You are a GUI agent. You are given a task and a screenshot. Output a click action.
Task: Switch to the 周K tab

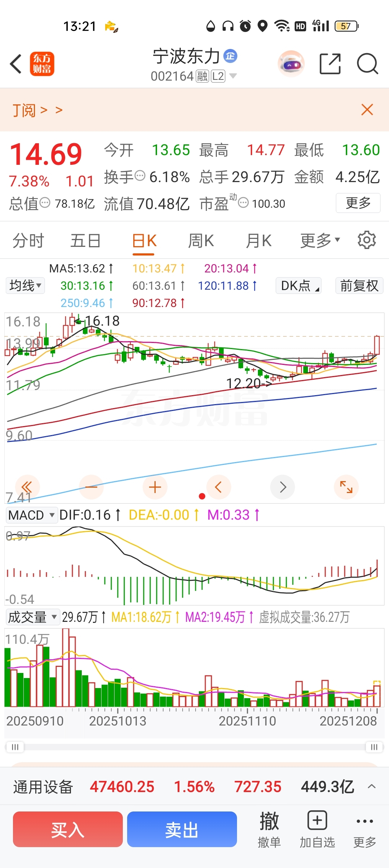point(201,240)
